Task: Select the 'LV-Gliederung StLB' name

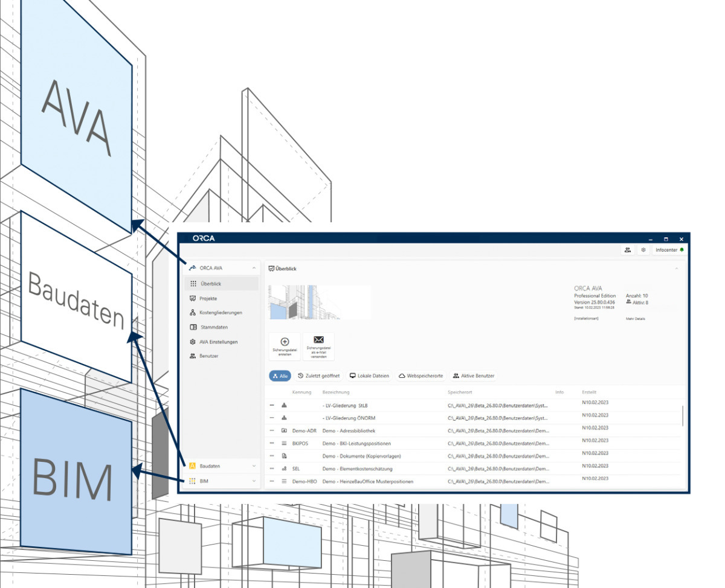Action: pos(346,405)
